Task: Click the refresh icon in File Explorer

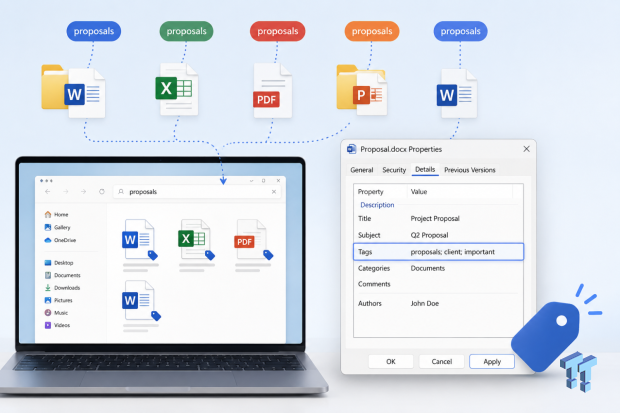Action: pyautogui.click(x=102, y=191)
